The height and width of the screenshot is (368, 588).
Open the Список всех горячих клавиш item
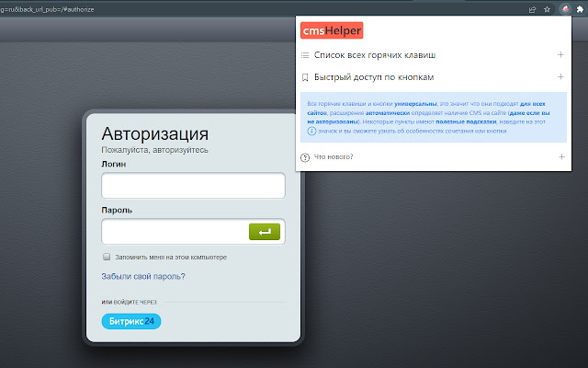(x=375, y=55)
